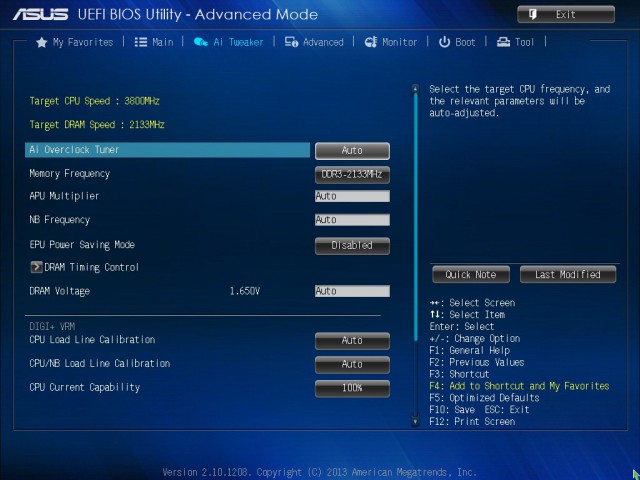Click Target DRAM Speed 2133MHz text
Viewport: 640px width, 480px height.
[x=97, y=125]
